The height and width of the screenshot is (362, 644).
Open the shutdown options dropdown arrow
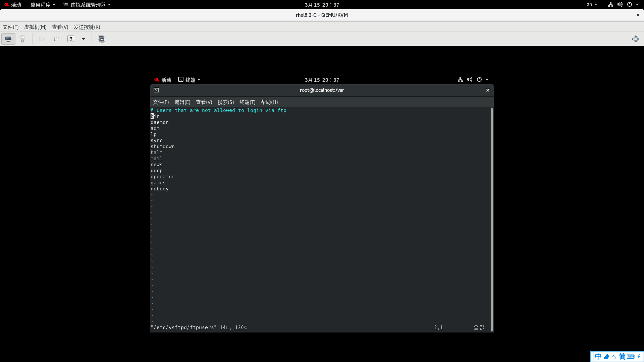83,39
